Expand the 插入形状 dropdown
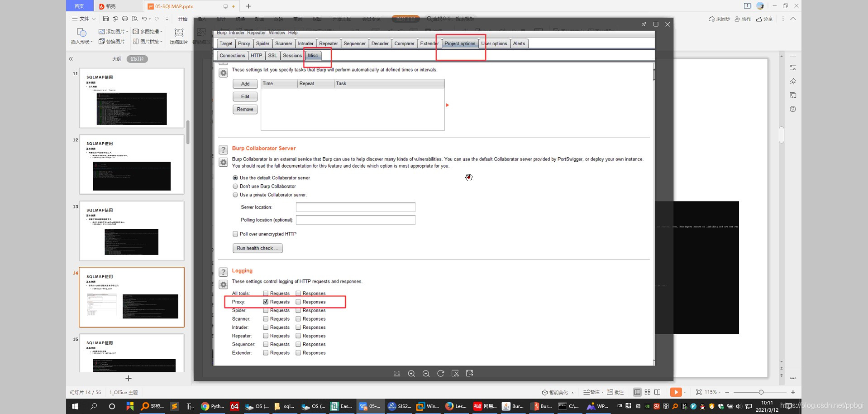The height and width of the screenshot is (414, 868). (x=81, y=42)
